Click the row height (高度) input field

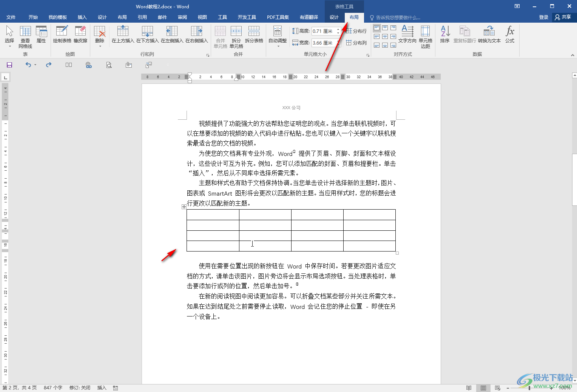[324, 31]
